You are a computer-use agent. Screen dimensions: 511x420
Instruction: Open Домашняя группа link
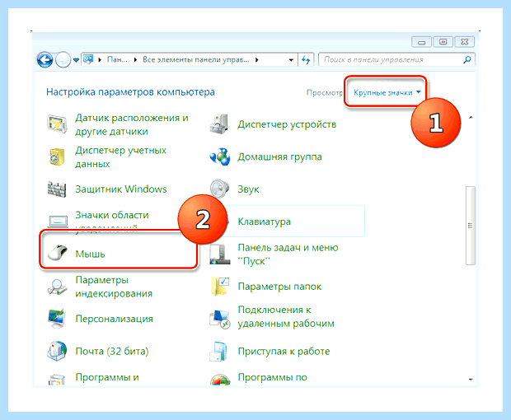[279, 157]
